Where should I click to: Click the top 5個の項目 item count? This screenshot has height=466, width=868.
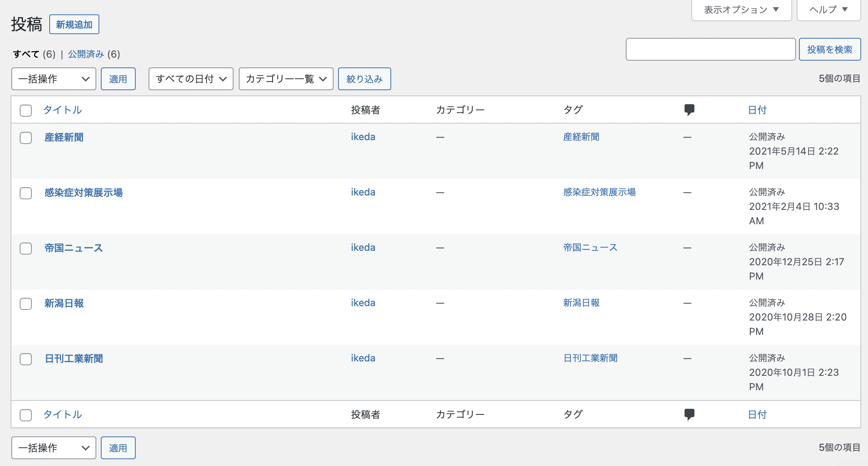[840, 78]
